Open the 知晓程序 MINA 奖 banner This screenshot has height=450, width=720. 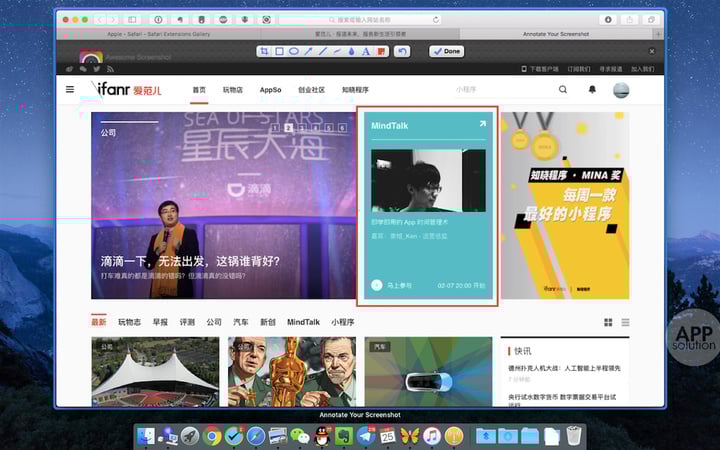coord(565,206)
